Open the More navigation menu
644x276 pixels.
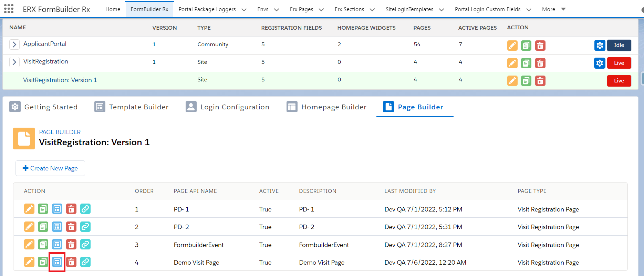click(x=553, y=9)
